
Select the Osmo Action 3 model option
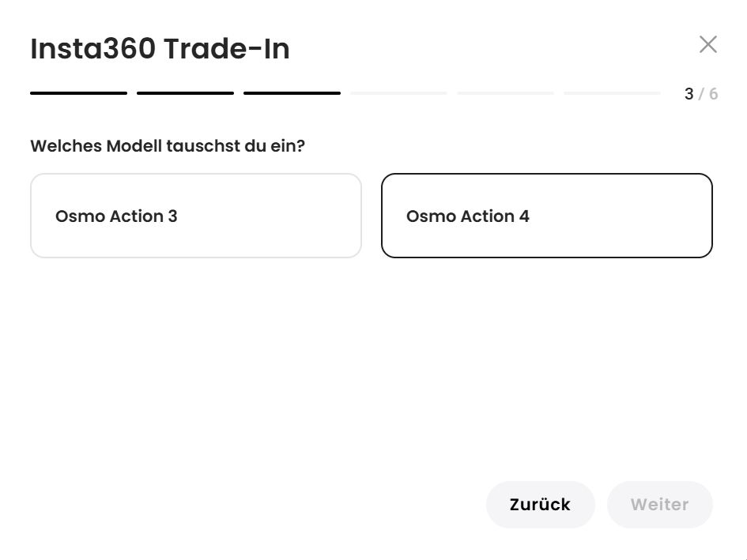click(x=196, y=216)
